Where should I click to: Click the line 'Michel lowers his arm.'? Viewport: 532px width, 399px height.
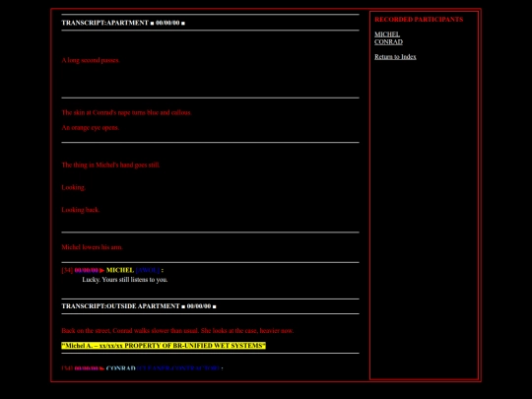(x=92, y=247)
